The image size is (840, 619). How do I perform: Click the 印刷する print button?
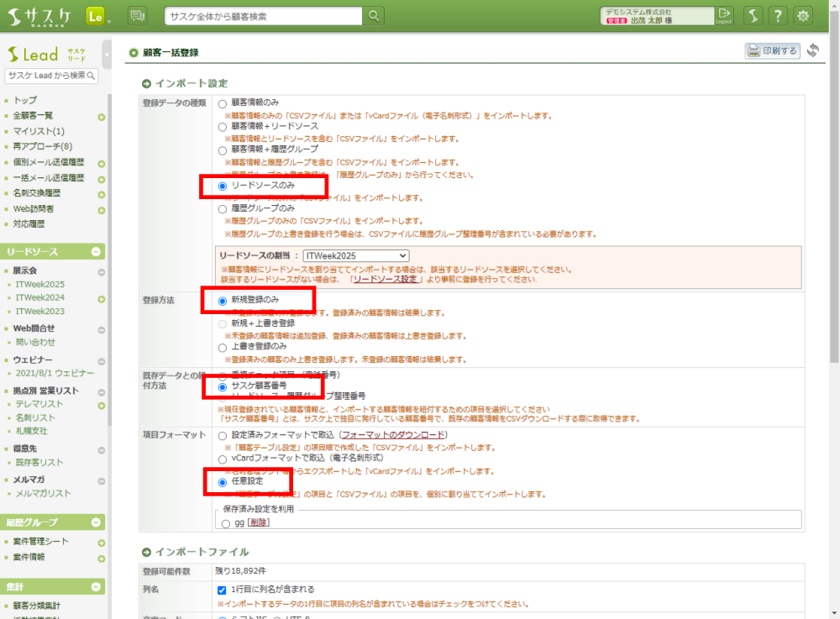pyautogui.click(x=772, y=51)
